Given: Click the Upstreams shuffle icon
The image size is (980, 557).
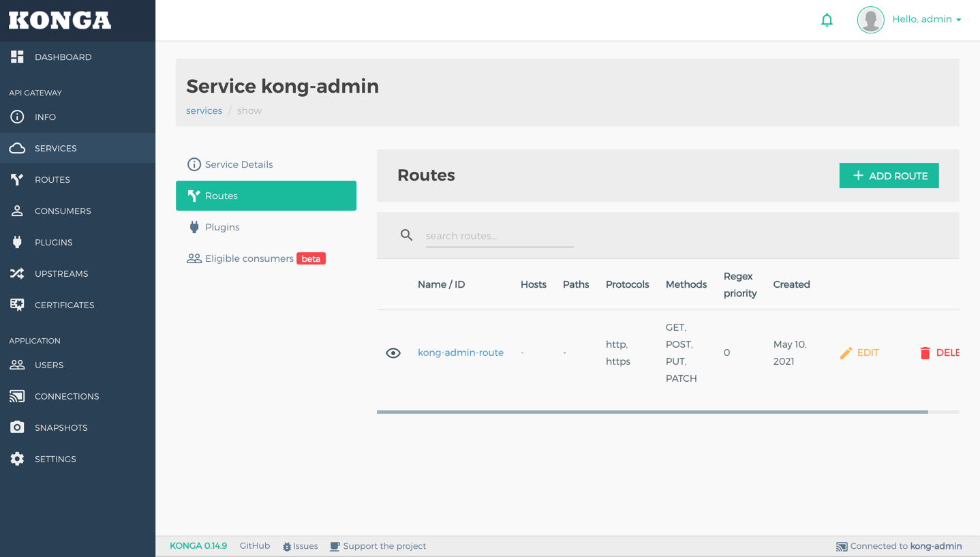Looking at the screenshot, I should (17, 274).
